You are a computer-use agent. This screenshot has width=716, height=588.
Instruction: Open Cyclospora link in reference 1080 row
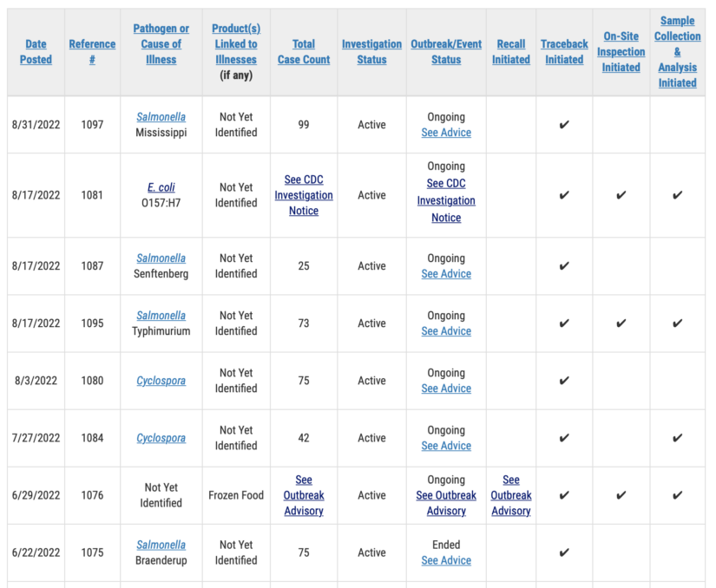click(x=161, y=381)
